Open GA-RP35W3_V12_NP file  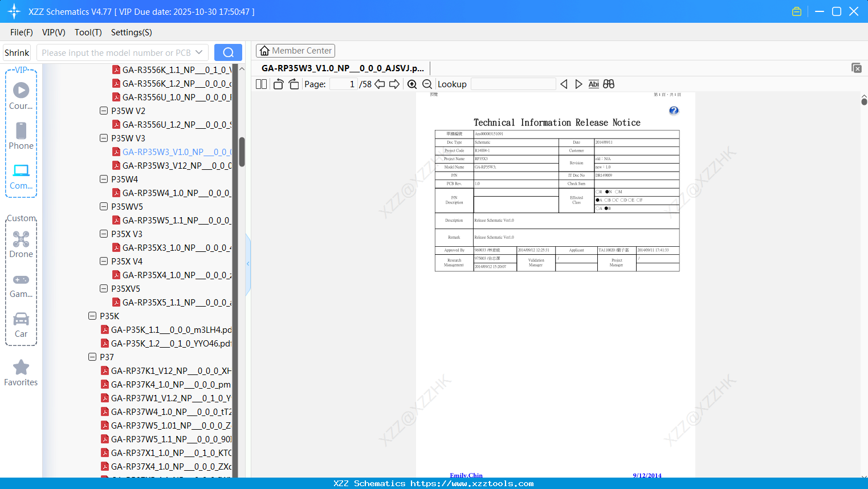[172, 165]
